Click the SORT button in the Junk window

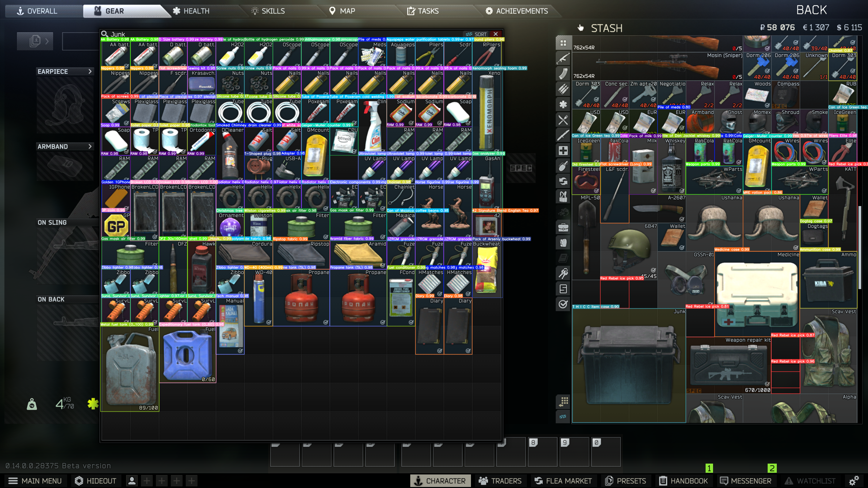pos(479,34)
